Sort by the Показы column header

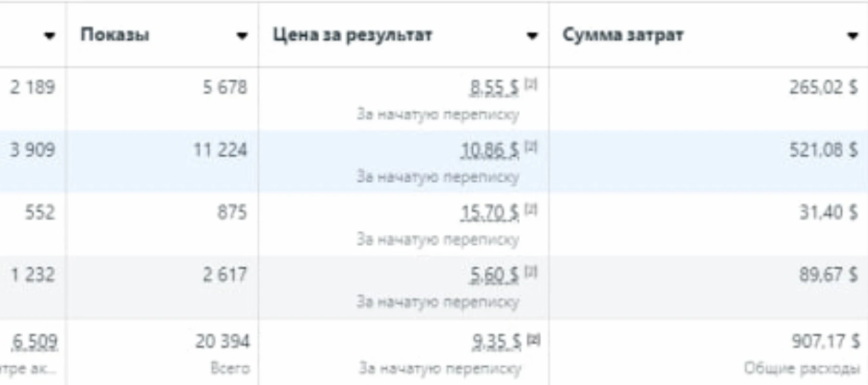[115, 35]
